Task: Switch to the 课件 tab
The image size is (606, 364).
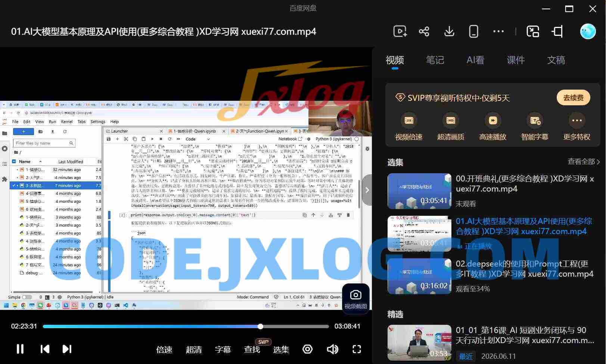Action: click(516, 60)
